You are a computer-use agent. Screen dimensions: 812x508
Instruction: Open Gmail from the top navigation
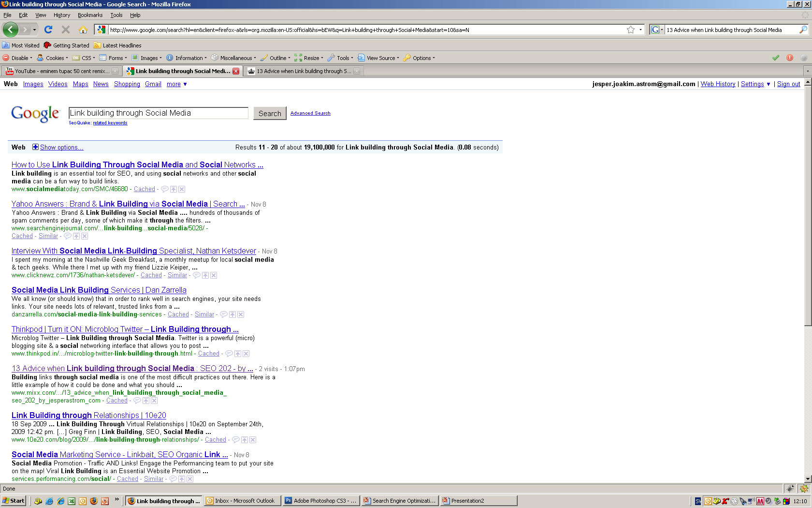click(x=153, y=84)
